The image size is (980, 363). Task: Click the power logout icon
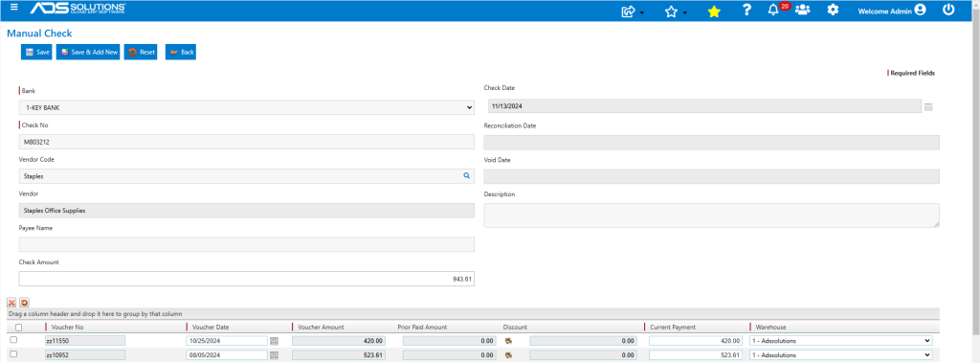pyautogui.click(x=948, y=10)
